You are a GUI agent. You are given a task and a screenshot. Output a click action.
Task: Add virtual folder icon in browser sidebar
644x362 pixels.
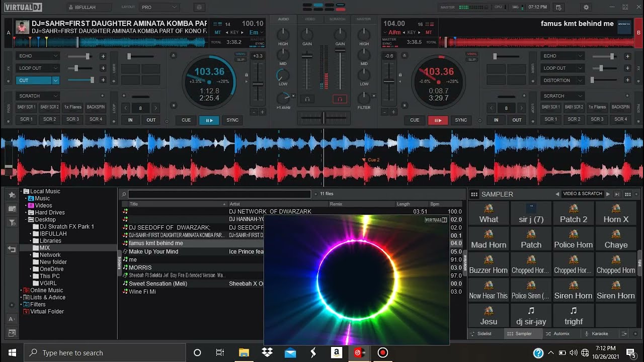12,209
